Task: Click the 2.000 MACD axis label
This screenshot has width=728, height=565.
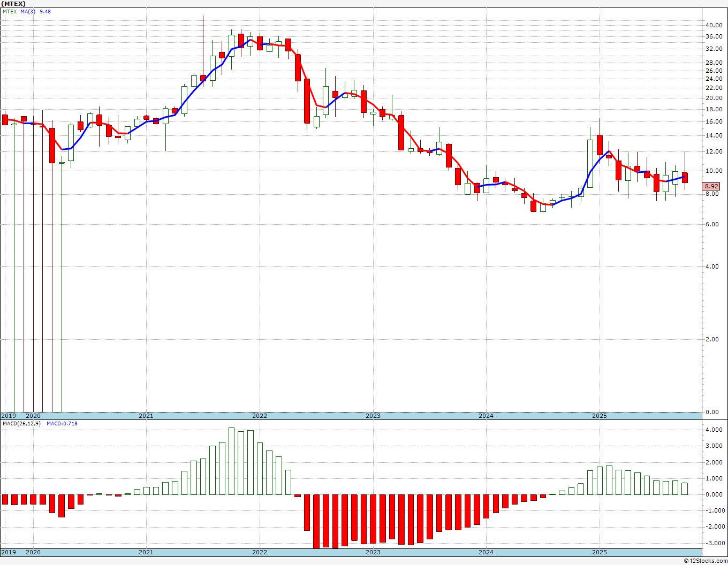Action: coord(714,462)
